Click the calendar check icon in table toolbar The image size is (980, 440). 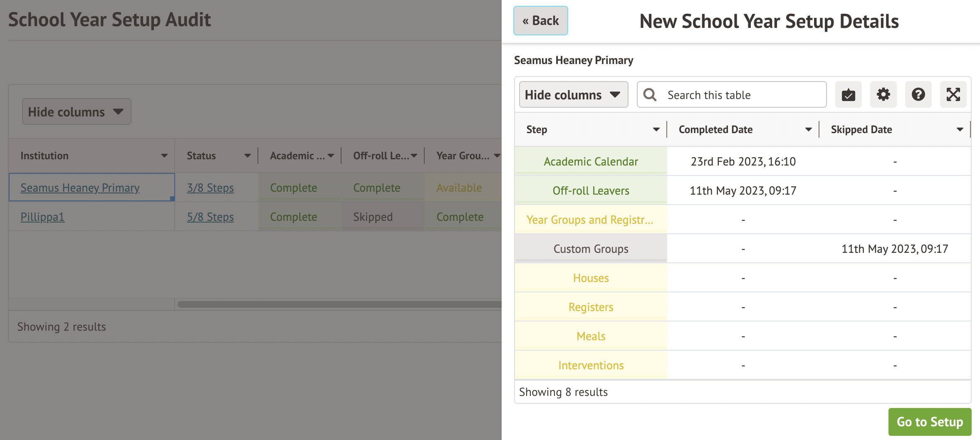[x=848, y=95]
